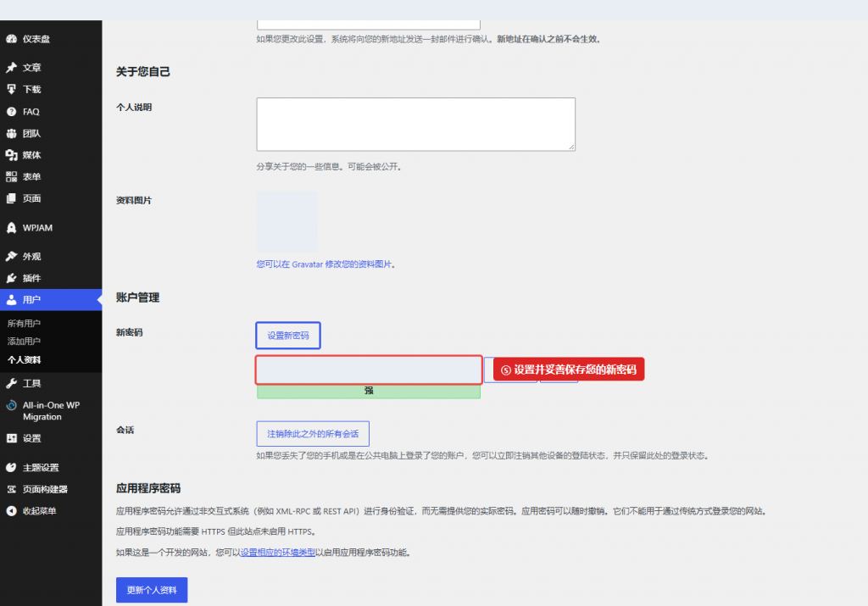The width and height of the screenshot is (868, 606).
Task: Click the 账户管理 section heading
Action: 138,297
